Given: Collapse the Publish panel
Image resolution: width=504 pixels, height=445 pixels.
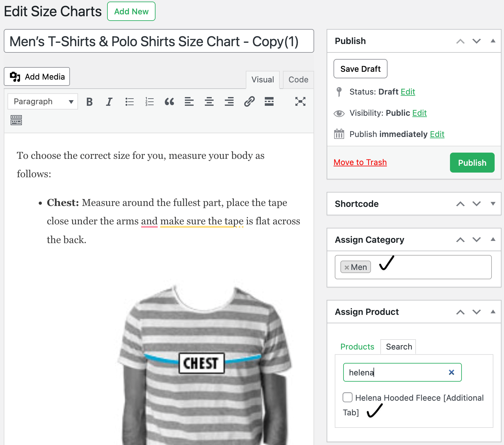Looking at the screenshot, I should (x=493, y=41).
